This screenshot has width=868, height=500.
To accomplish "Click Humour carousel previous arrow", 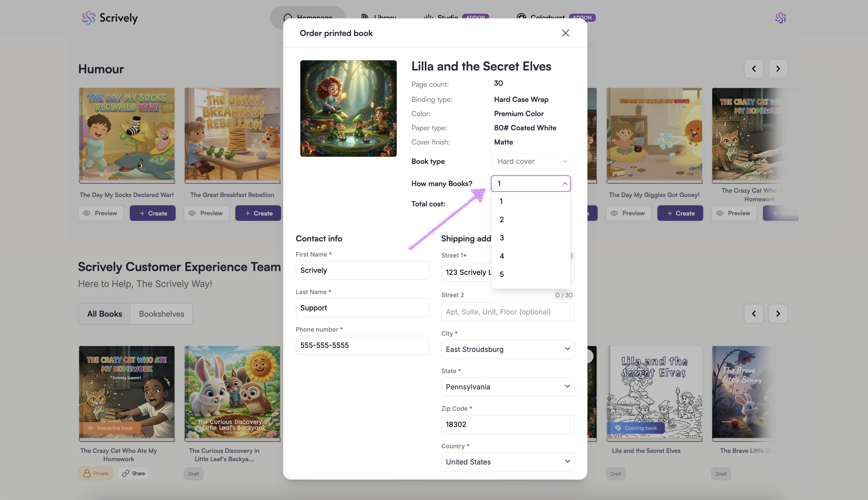I will [754, 69].
